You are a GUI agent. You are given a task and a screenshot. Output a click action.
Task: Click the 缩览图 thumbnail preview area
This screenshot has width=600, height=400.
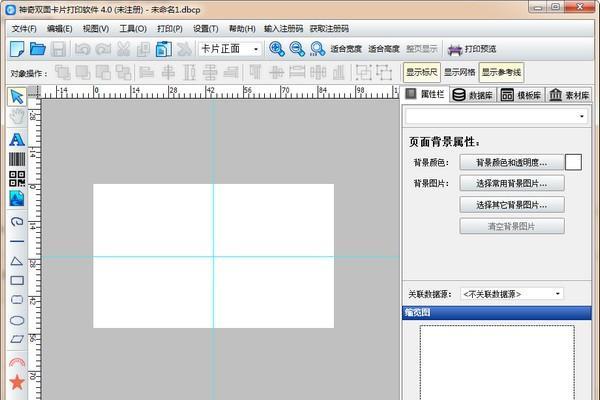point(497,362)
